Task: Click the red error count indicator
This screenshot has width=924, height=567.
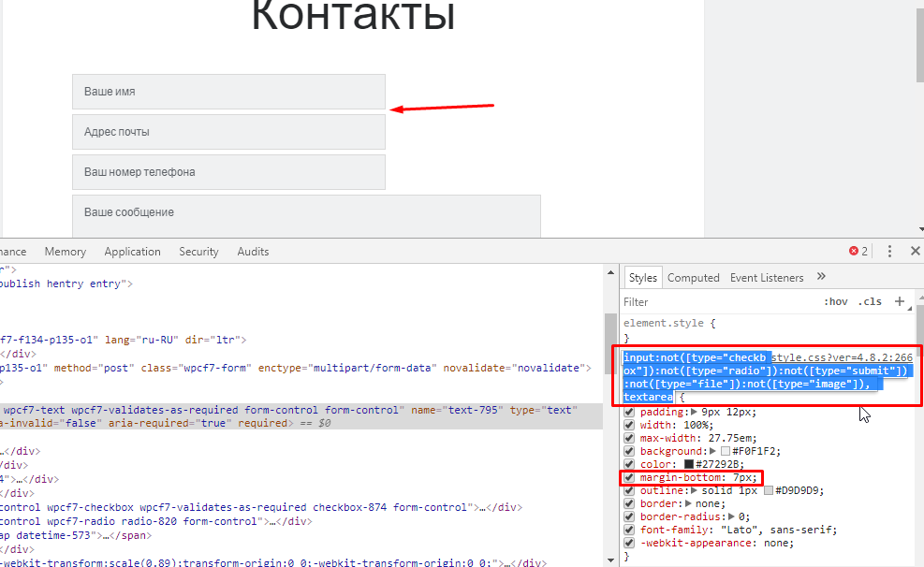Action: coord(858,252)
